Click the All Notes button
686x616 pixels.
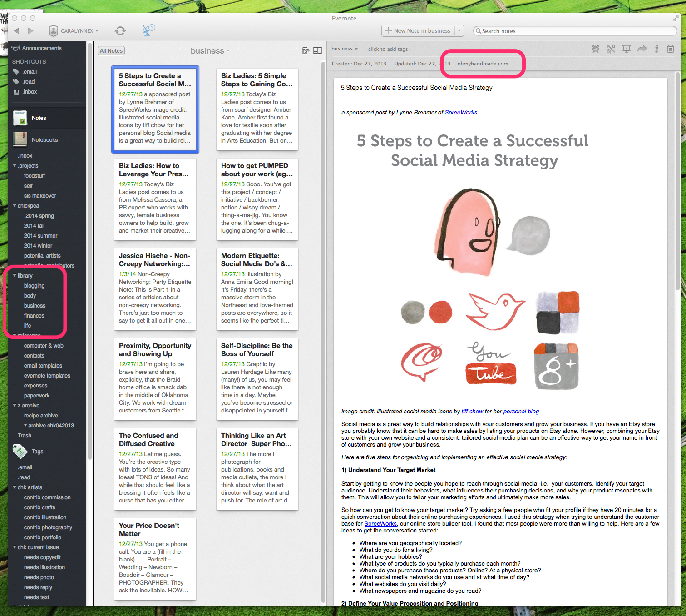[111, 51]
